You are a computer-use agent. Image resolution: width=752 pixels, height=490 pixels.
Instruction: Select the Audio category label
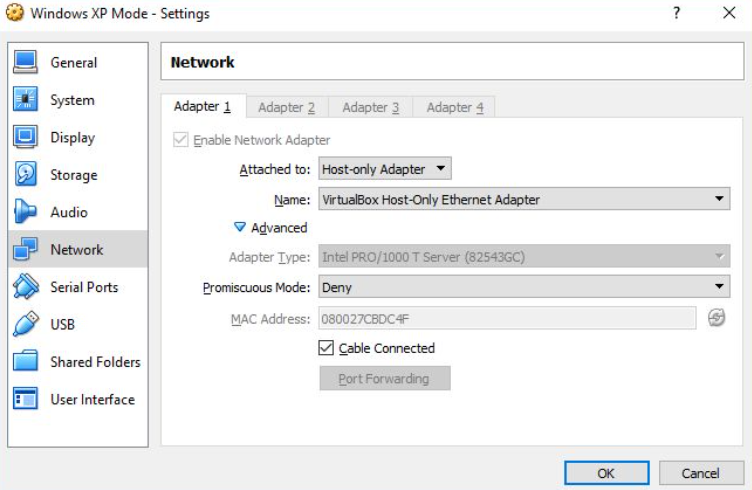[x=69, y=212]
